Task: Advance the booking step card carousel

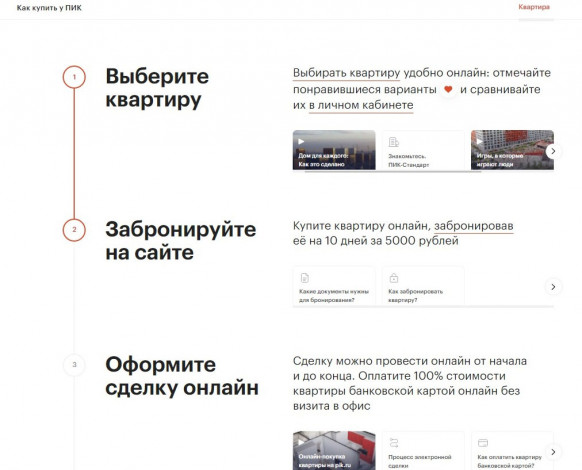Action: pos(553,287)
